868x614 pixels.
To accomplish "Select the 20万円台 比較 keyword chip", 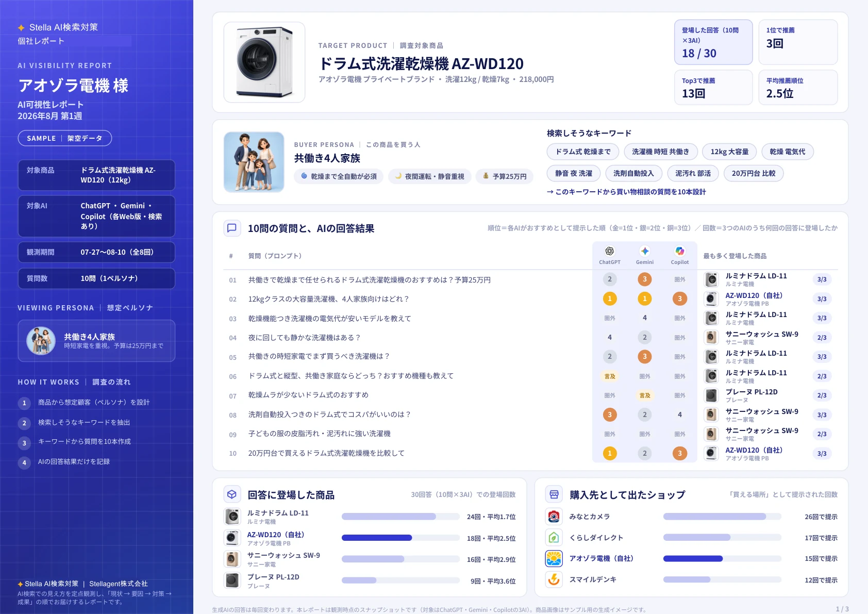I will point(754,173).
